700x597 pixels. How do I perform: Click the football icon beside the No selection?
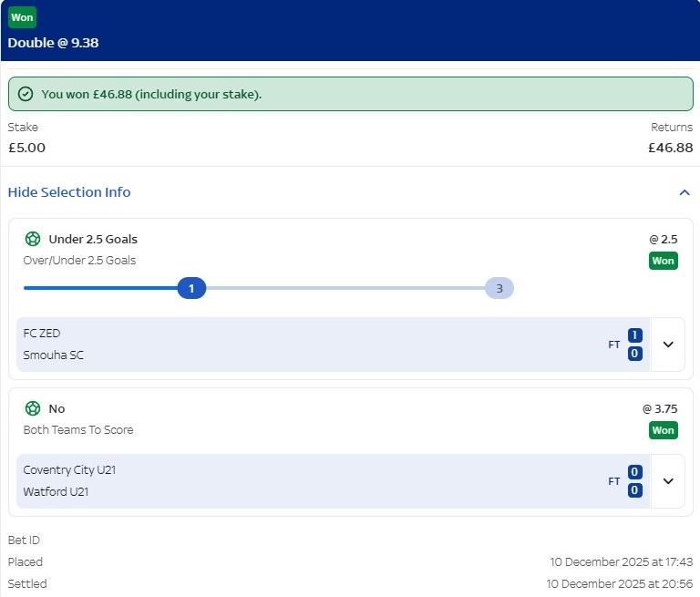[33, 408]
